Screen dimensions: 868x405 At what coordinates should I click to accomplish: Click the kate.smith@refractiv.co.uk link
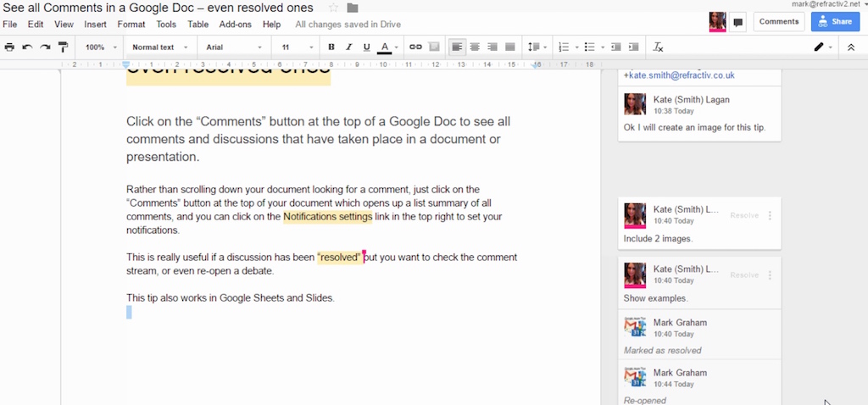[682, 75]
